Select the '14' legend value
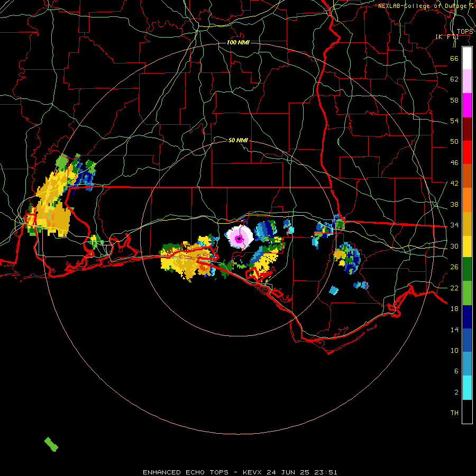 (454, 329)
